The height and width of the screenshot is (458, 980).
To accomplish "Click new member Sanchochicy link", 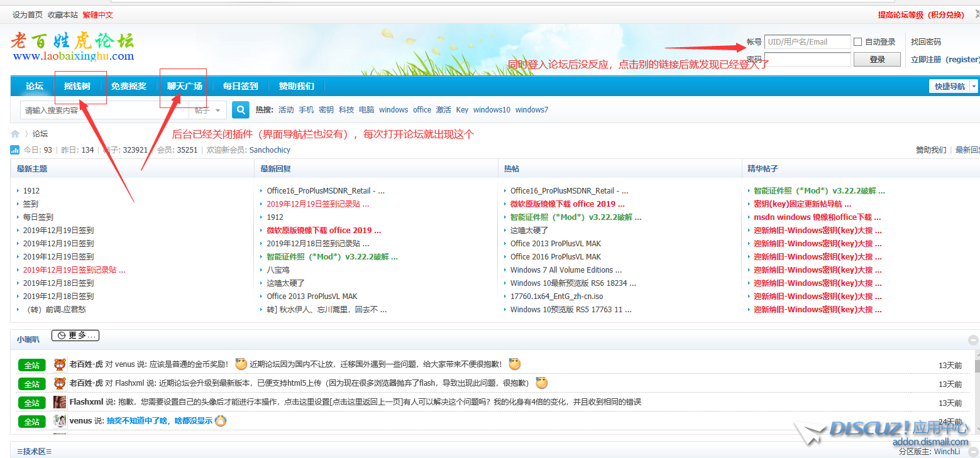I will 270,150.
